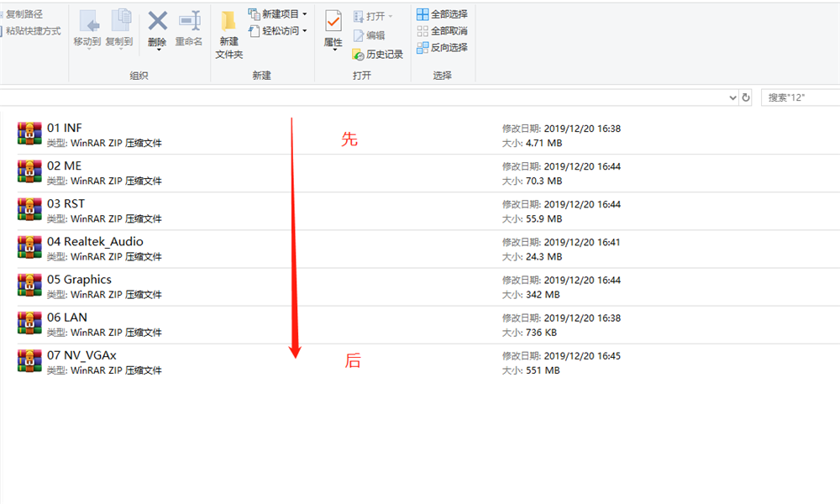This screenshot has height=504, width=840.
Task: Click Select none (全部取消)
Action: coord(443,31)
